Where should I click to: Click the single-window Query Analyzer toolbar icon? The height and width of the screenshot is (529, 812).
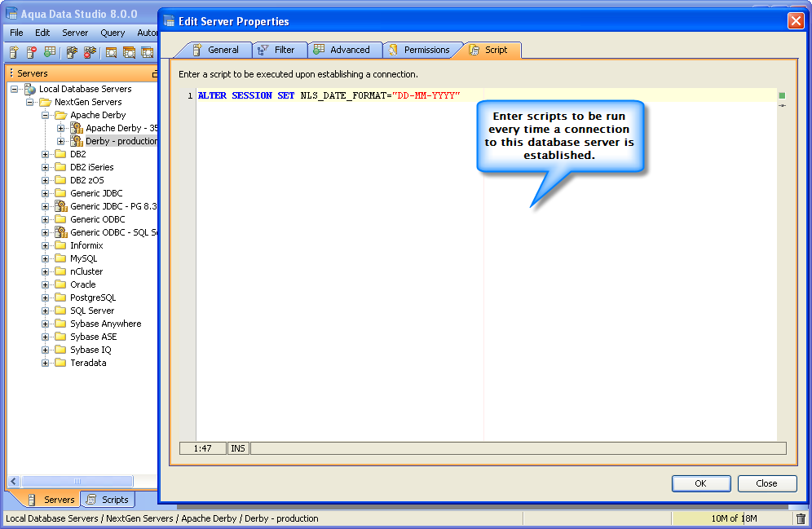pos(111,52)
